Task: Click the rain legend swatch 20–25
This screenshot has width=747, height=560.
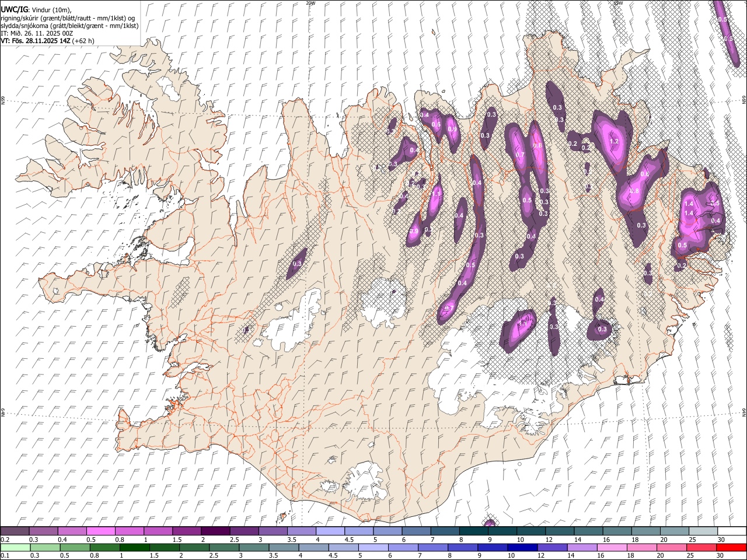Action: tap(671, 547)
